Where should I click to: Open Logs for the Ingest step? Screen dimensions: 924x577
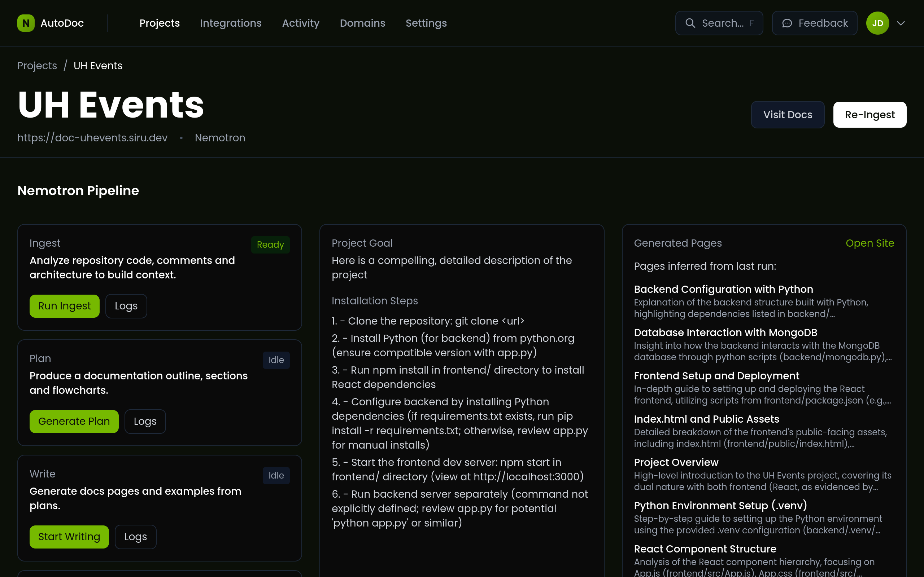pos(126,306)
